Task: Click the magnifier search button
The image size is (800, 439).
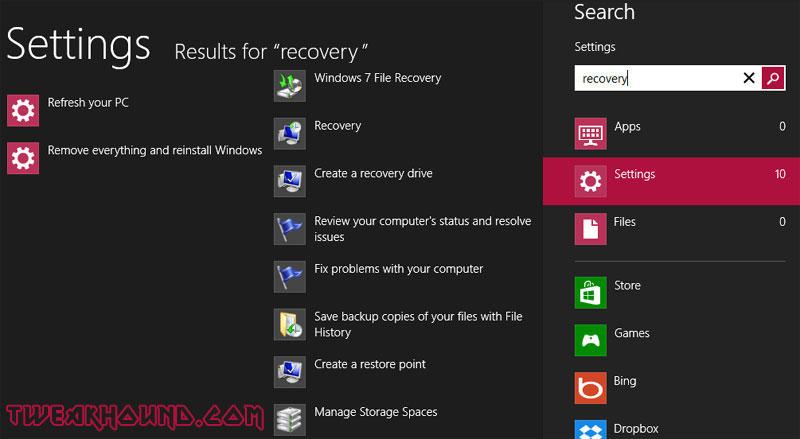Action: [773, 78]
